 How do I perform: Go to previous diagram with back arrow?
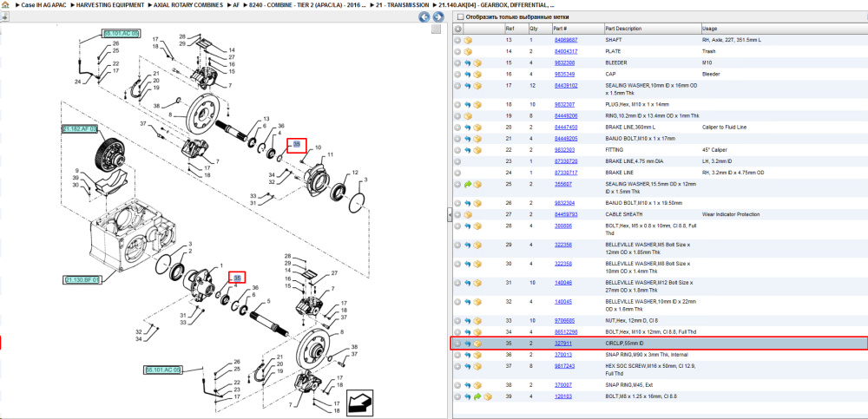pyautogui.click(x=424, y=17)
